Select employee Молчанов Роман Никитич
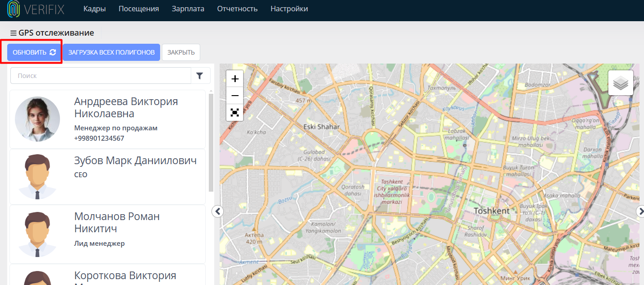The width and height of the screenshot is (644, 285). [x=107, y=234]
